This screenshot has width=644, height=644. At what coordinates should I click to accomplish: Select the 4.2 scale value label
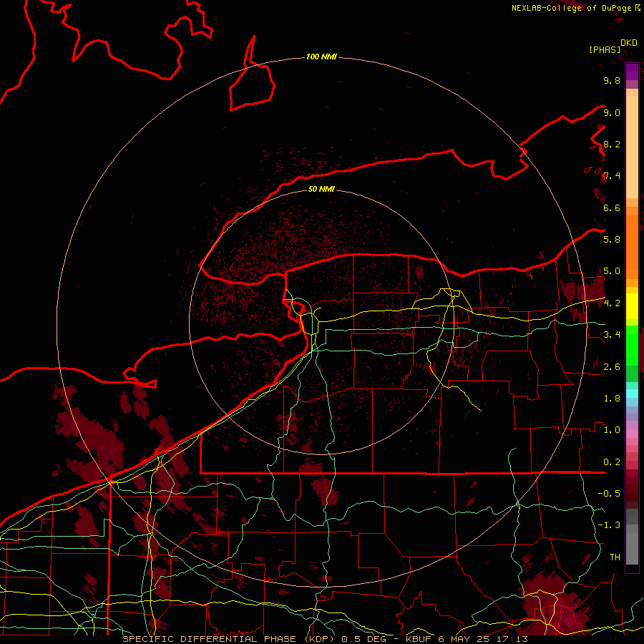click(612, 303)
